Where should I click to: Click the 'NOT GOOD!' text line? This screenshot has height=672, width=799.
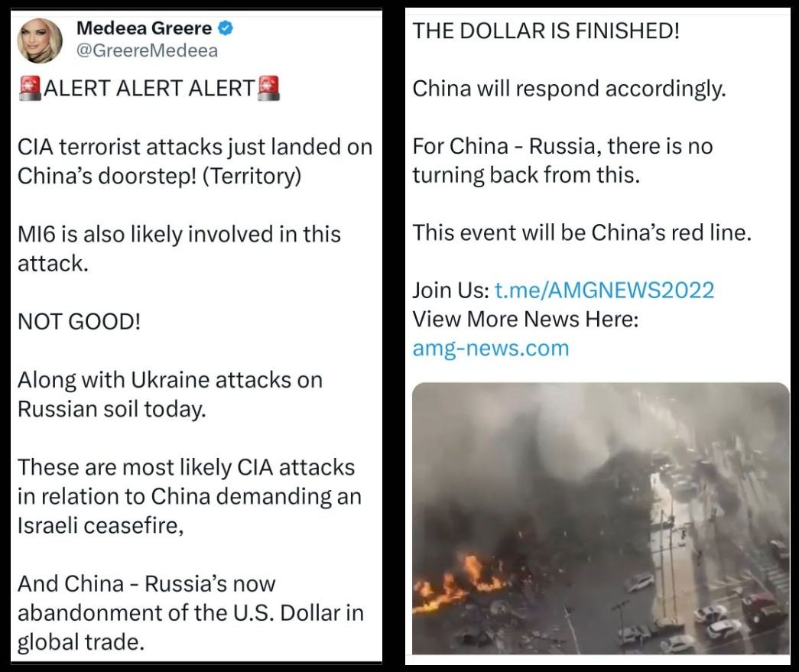(x=79, y=322)
